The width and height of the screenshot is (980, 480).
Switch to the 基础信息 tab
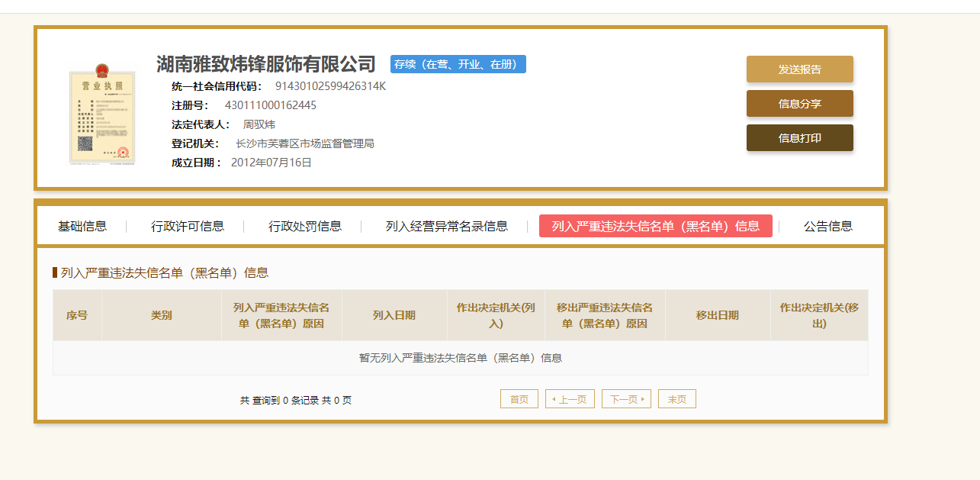(82, 226)
